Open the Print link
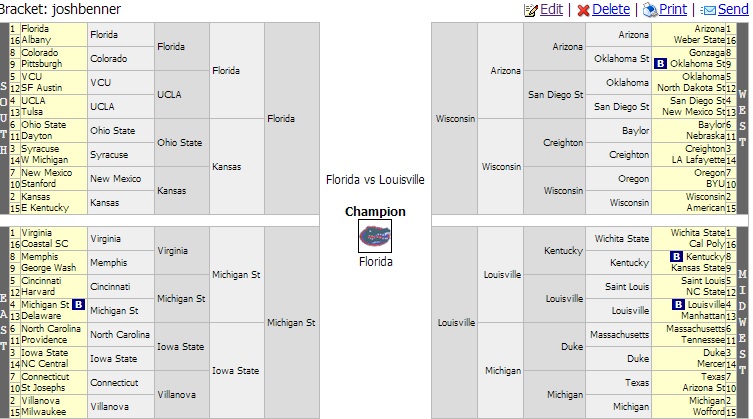Image resolution: width=753 pixels, height=419 pixels. [x=673, y=9]
